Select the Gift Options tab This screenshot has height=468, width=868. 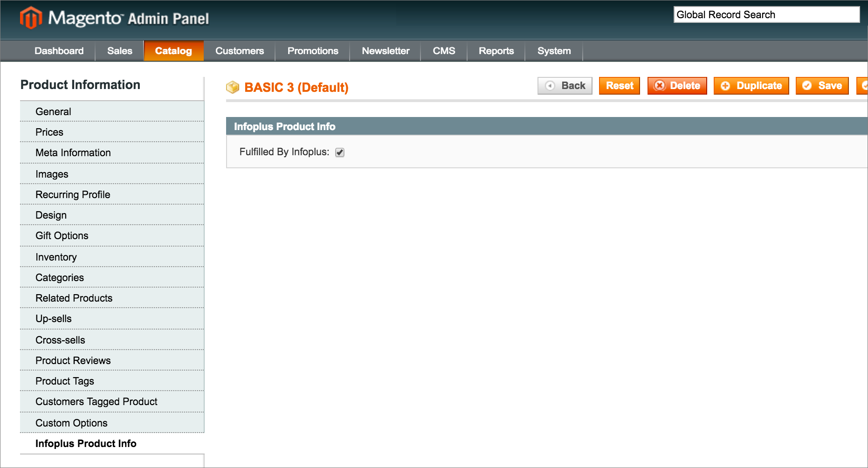[x=112, y=235]
